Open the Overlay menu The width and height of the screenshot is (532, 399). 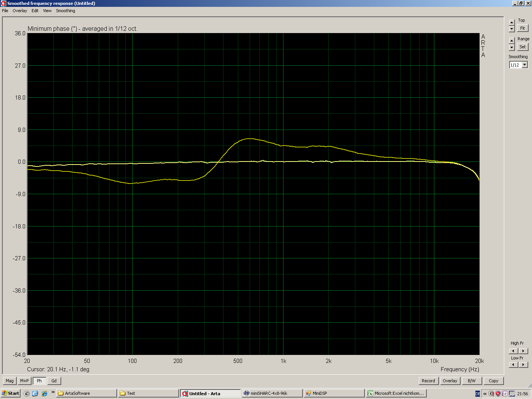[20, 11]
